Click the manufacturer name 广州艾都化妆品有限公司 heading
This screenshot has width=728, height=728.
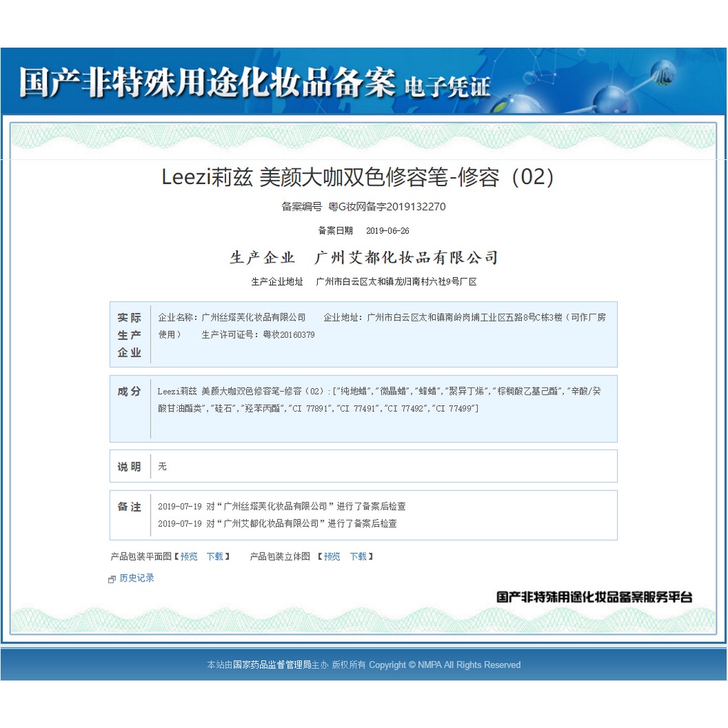[x=406, y=257]
